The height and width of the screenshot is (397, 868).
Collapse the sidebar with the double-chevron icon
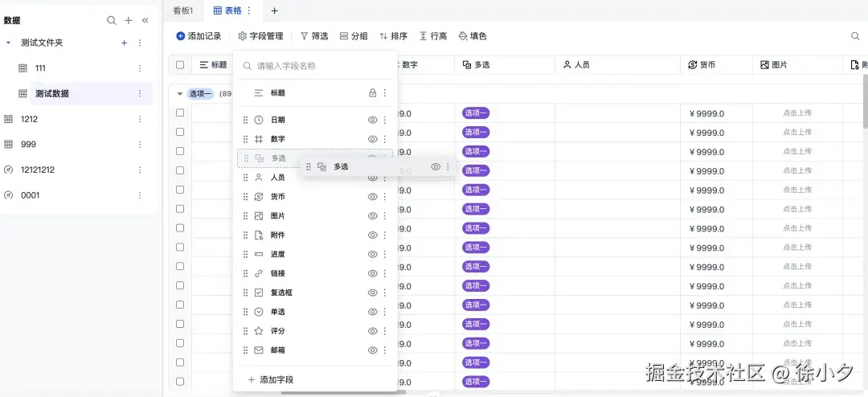pyautogui.click(x=145, y=20)
